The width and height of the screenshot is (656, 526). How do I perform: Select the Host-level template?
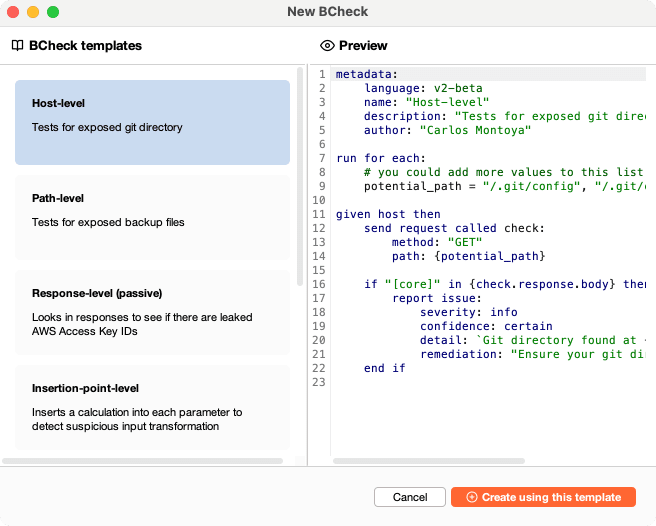pos(152,122)
